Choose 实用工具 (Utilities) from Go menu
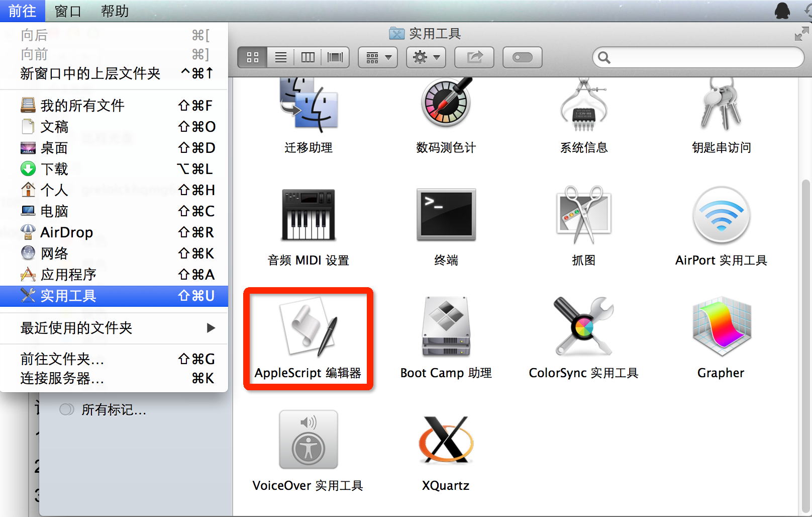The image size is (812, 517). click(x=114, y=296)
